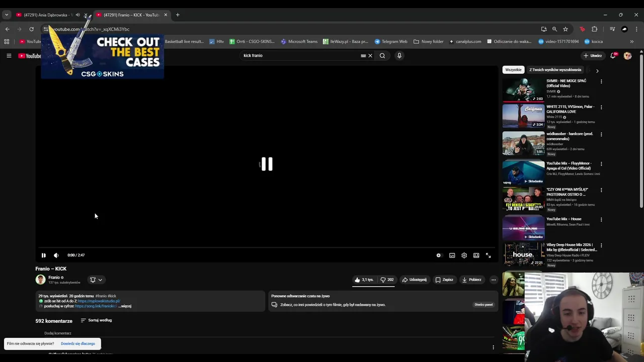
Task: Mute the video player volume
Action: tap(56, 255)
